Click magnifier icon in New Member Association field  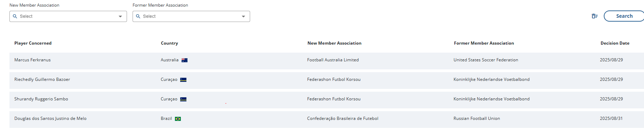click(15, 16)
